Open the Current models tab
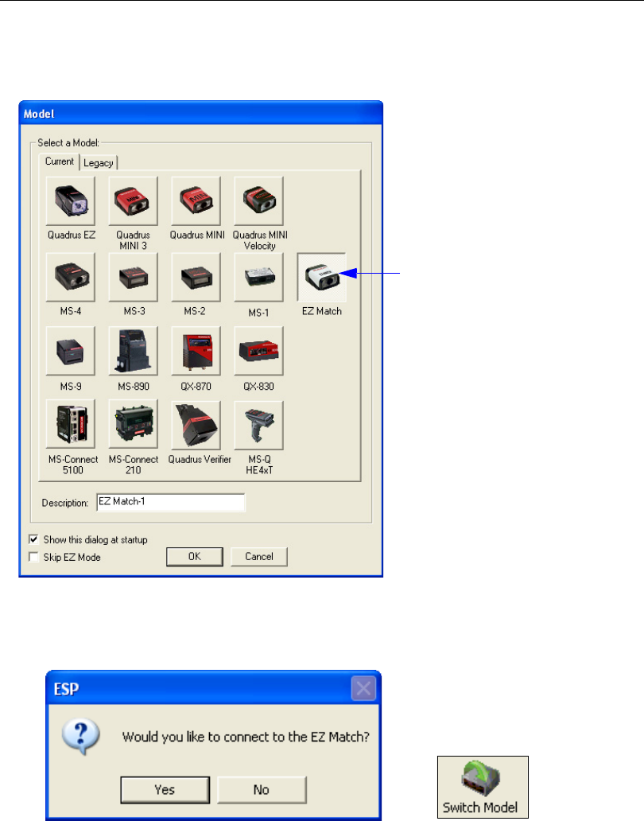This screenshot has height=821, width=644. pos(59,161)
